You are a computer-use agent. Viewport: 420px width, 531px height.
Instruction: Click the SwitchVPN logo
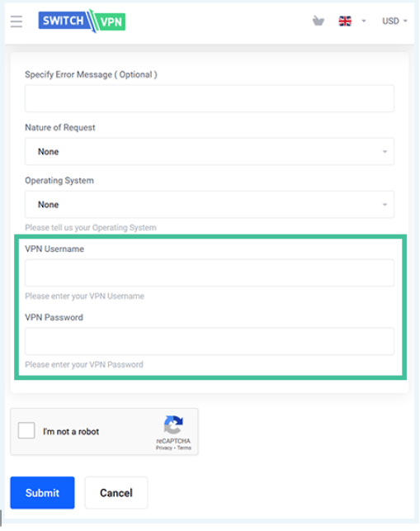(x=82, y=21)
